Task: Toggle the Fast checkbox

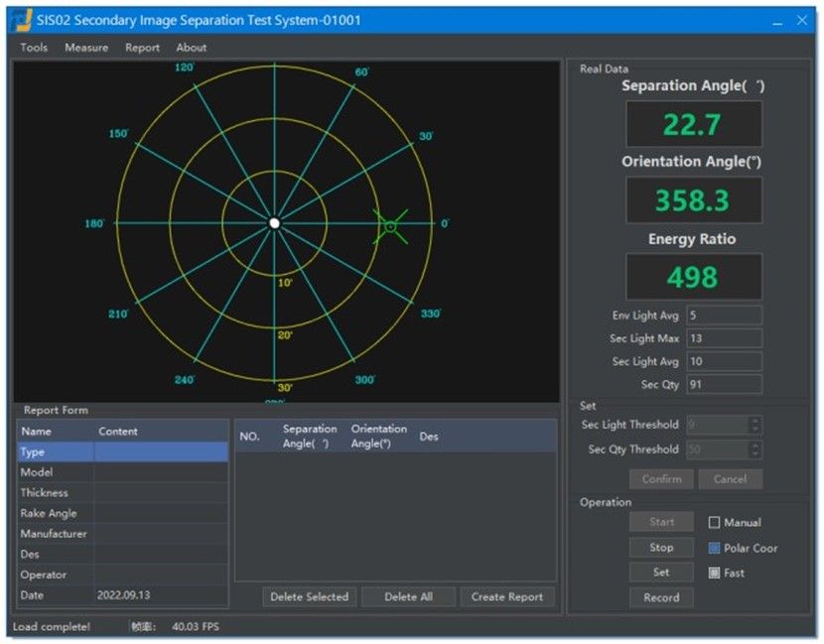Action: click(714, 573)
